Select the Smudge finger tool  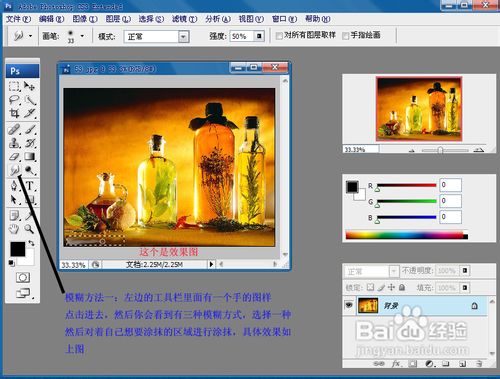pos(14,170)
